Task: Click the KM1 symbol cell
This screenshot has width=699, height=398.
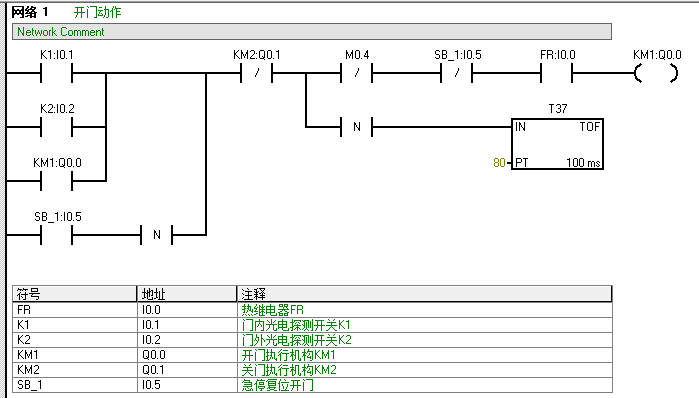Action: (74, 355)
